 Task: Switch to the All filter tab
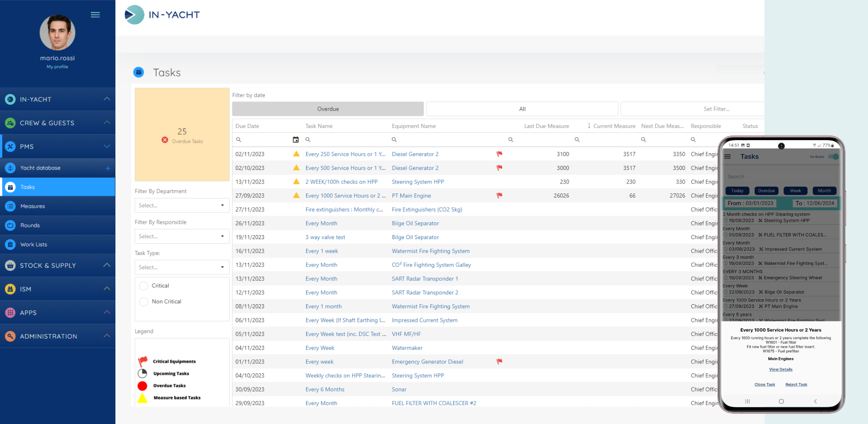tap(522, 109)
